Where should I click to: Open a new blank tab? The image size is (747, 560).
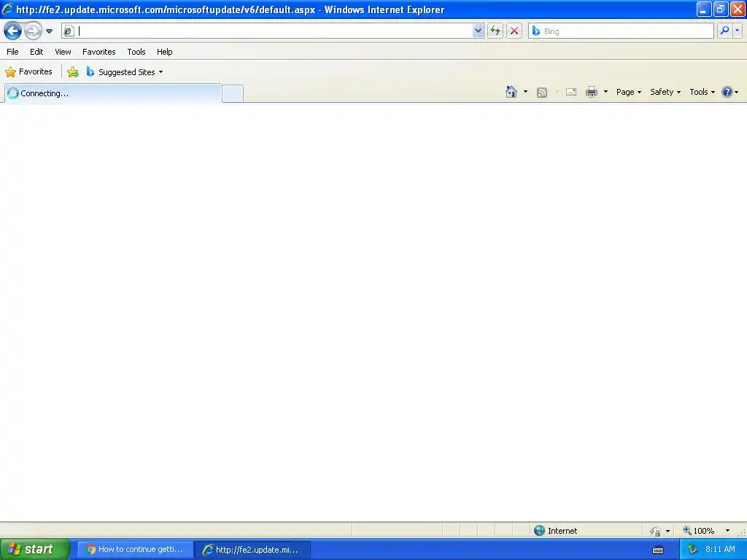(x=233, y=93)
